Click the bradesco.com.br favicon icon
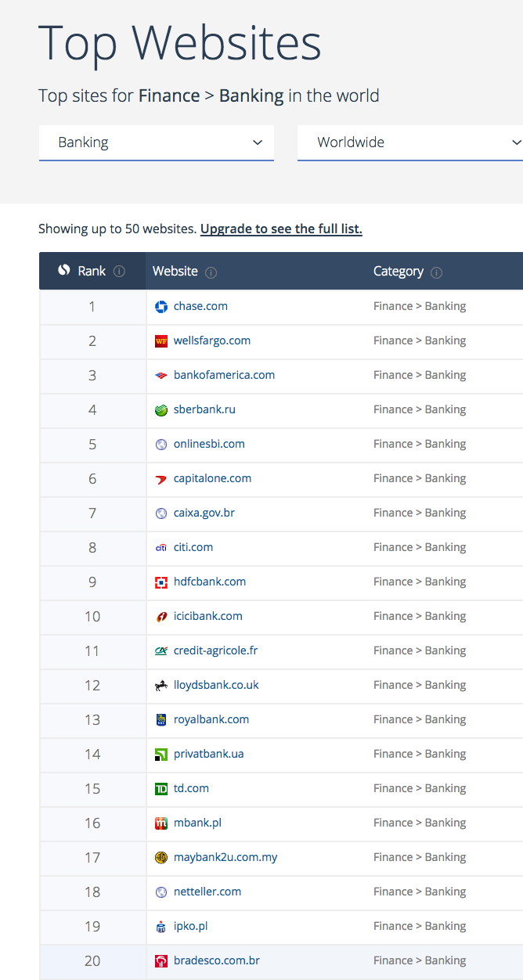This screenshot has height=980, width=523. click(161, 961)
